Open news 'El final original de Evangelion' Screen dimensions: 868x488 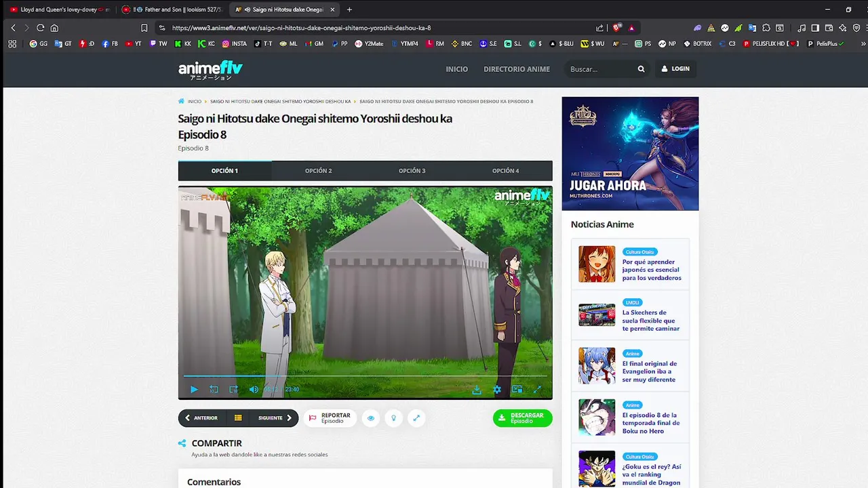pyautogui.click(x=649, y=371)
